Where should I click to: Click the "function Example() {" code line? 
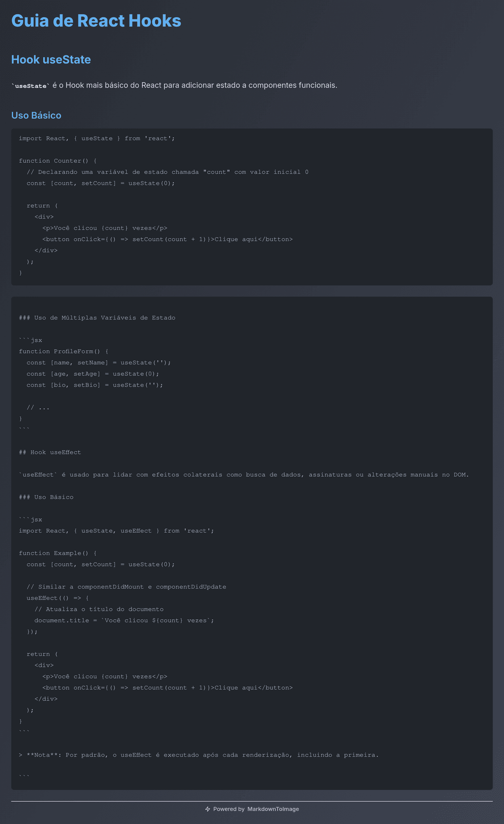[x=58, y=553]
